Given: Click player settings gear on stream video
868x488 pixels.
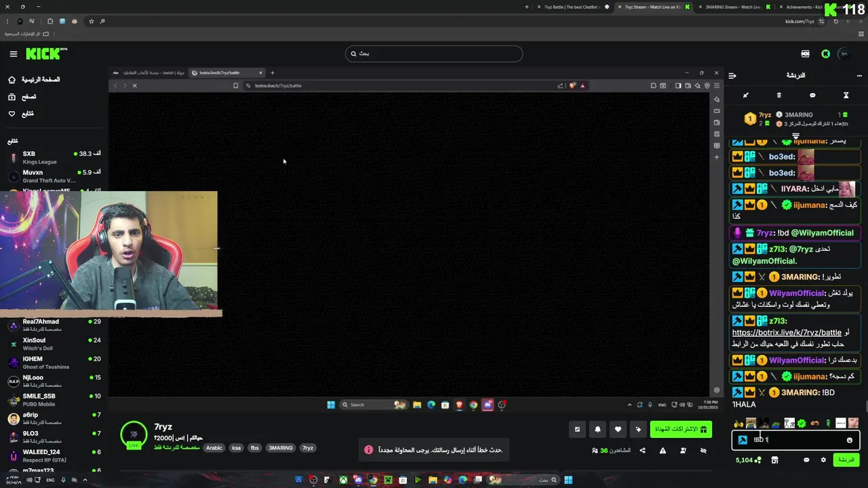Looking at the screenshot, I should [x=717, y=390].
